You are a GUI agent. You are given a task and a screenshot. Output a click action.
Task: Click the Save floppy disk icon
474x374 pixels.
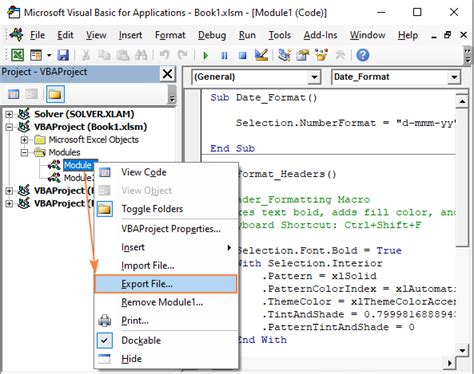[63, 55]
